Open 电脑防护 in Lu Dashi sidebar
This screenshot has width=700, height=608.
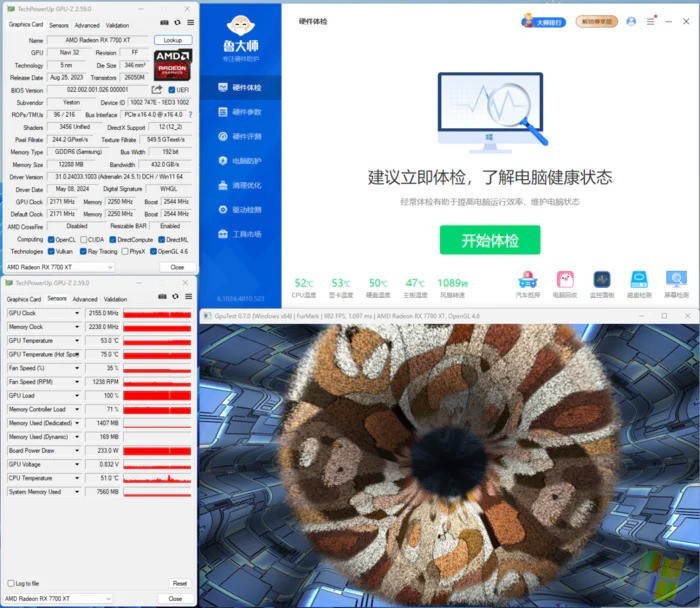coord(240,161)
